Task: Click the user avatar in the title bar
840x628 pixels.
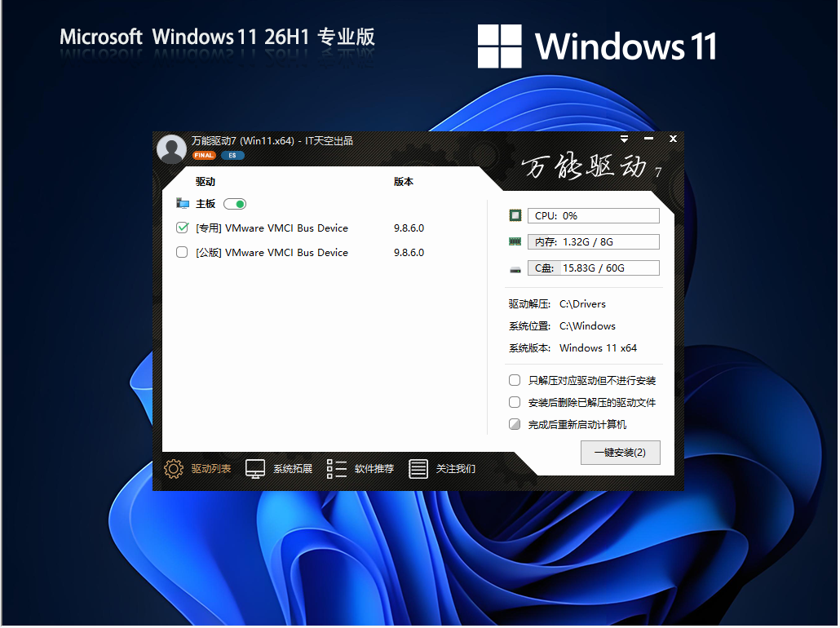Action: (x=171, y=148)
